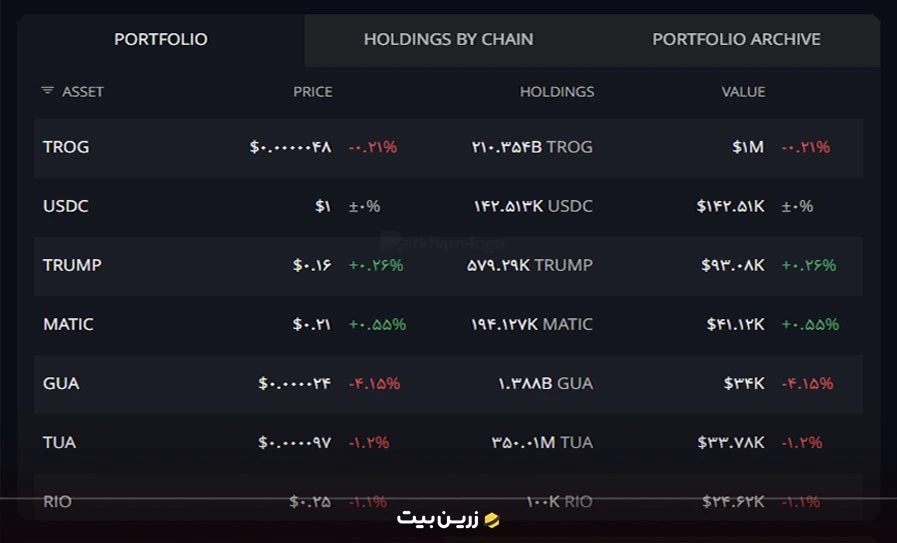The height and width of the screenshot is (543, 897).
Task: Click the USDC value amount
Action: point(731,206)
